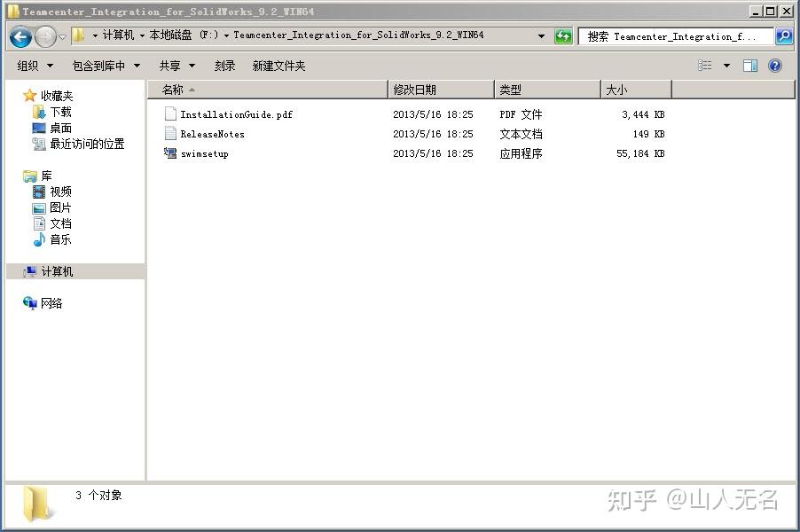Select 视频 library
This screenshot has height=532, width=800.
(60, 192)
